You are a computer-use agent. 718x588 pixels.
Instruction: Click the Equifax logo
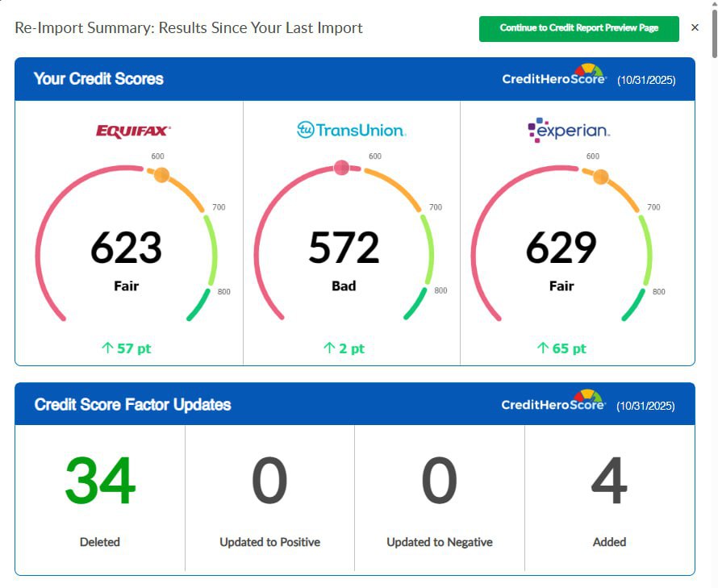coord(133,131)
